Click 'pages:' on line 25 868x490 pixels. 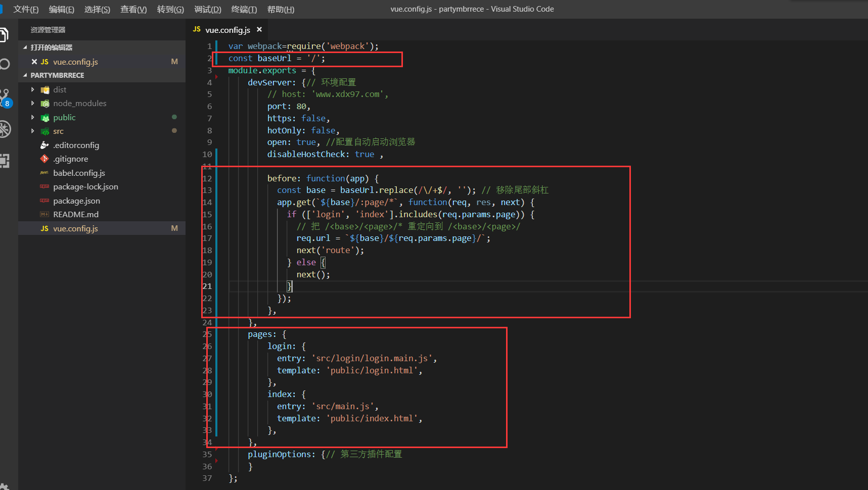click(262, 334)
